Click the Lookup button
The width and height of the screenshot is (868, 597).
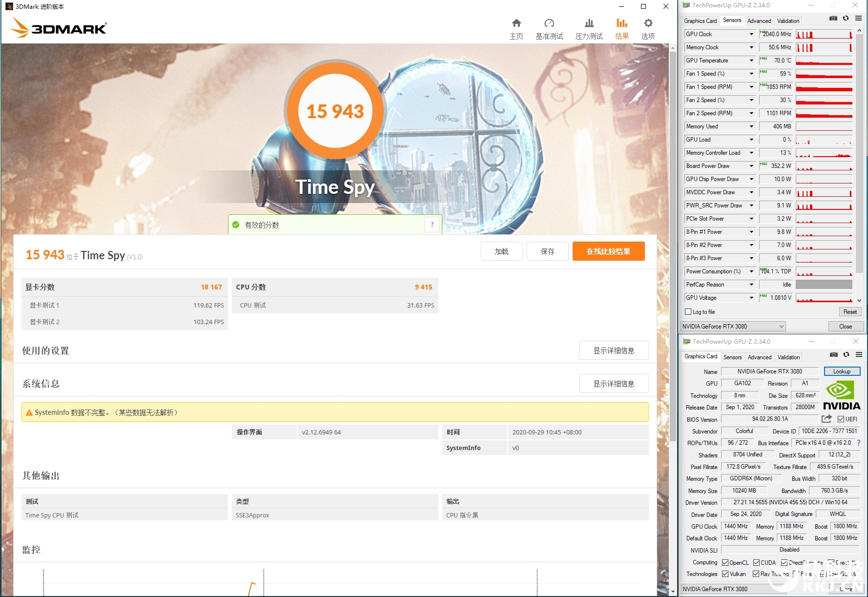[842, 371]
